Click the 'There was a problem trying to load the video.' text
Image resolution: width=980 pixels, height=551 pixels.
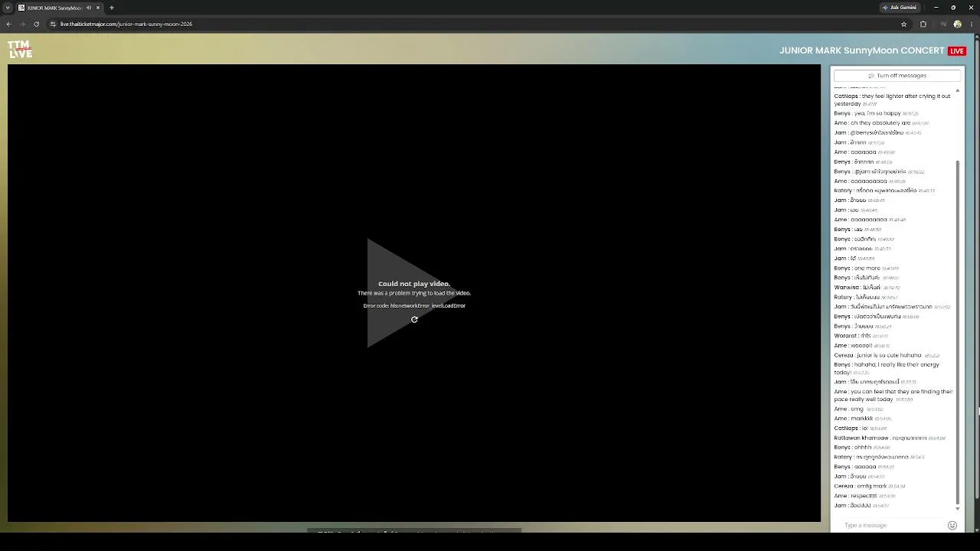pyautogui.click(x=414, y=293)
